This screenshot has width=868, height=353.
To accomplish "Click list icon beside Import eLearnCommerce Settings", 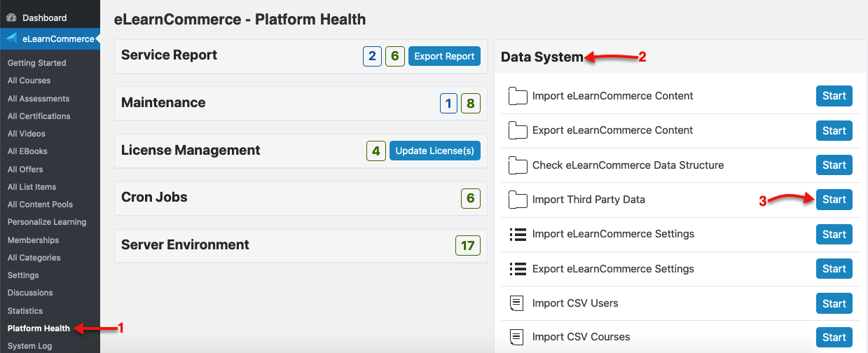I will tap(517, 234).
